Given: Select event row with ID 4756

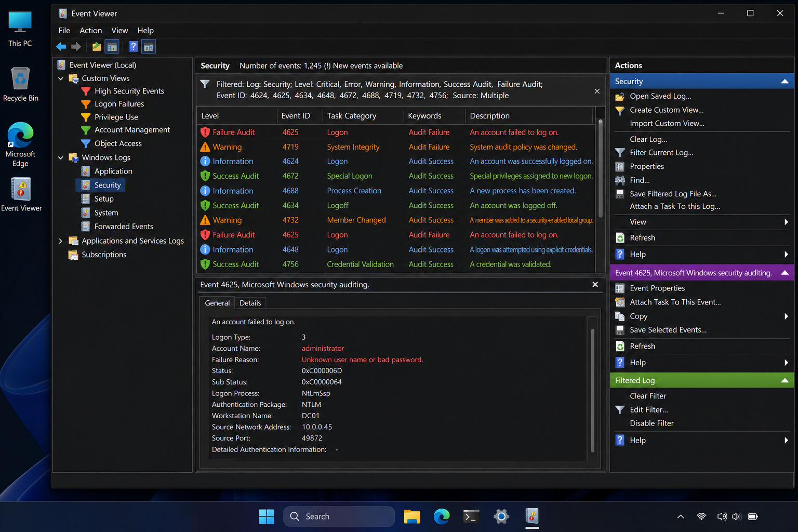Looking at the screenshot, I should click(396, 264).
